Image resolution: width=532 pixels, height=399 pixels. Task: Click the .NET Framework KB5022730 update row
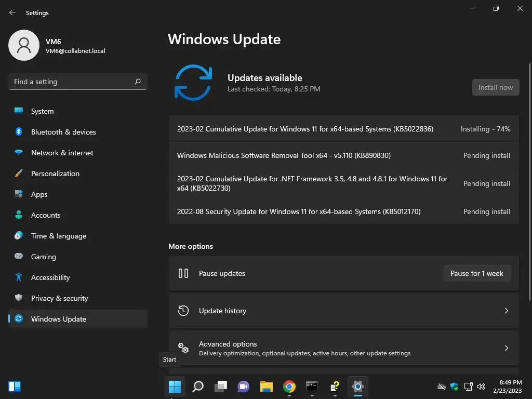tap(344, 183)
